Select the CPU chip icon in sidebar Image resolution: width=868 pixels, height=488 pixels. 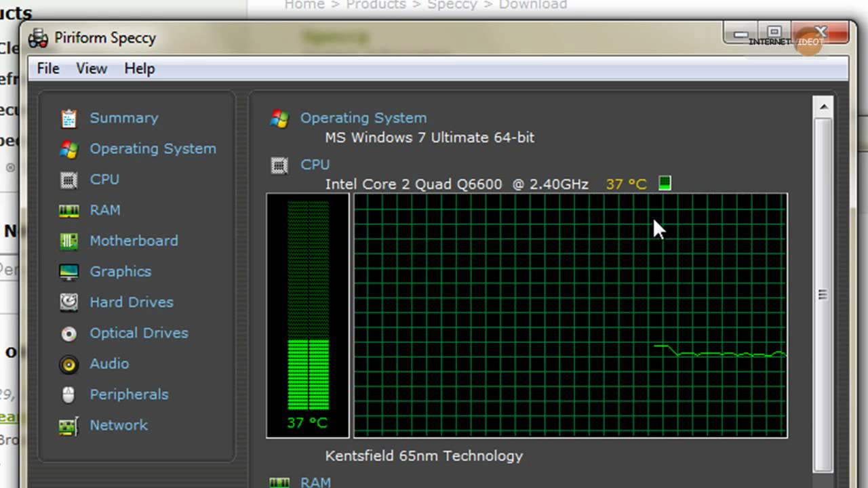click(x=68, y=180)
